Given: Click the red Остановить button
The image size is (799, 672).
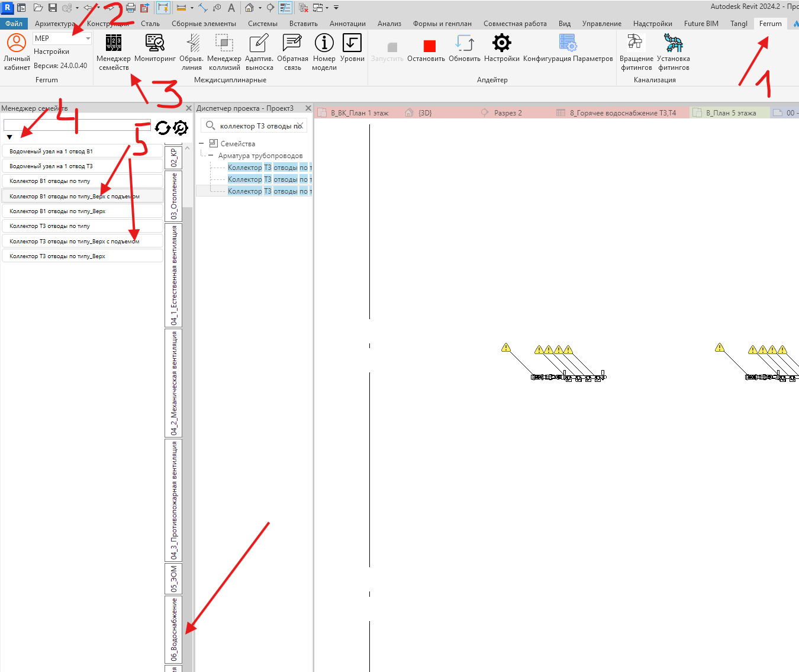Looking at the screenshot, I should click(429, 46).
